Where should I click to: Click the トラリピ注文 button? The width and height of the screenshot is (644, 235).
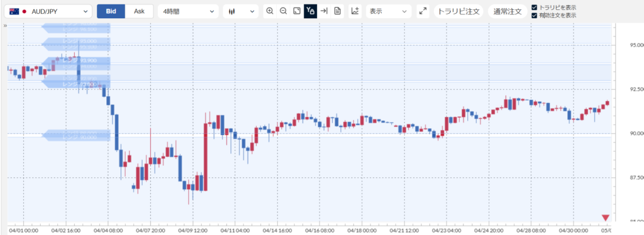pyautogui.click(x=458, y=11)
